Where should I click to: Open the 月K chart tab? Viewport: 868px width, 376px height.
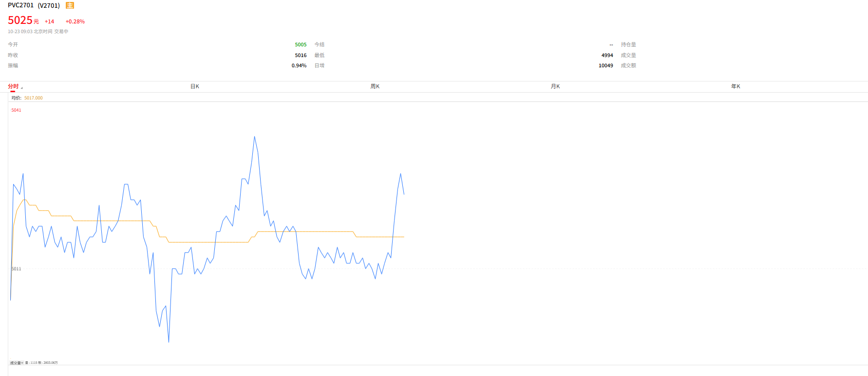click(555, 86)
